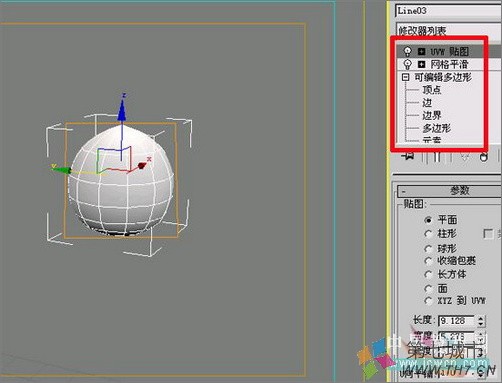Select the XYZ 到 UVW radio button
Viewport: 502px width, 383px height.
coord(428,301)
